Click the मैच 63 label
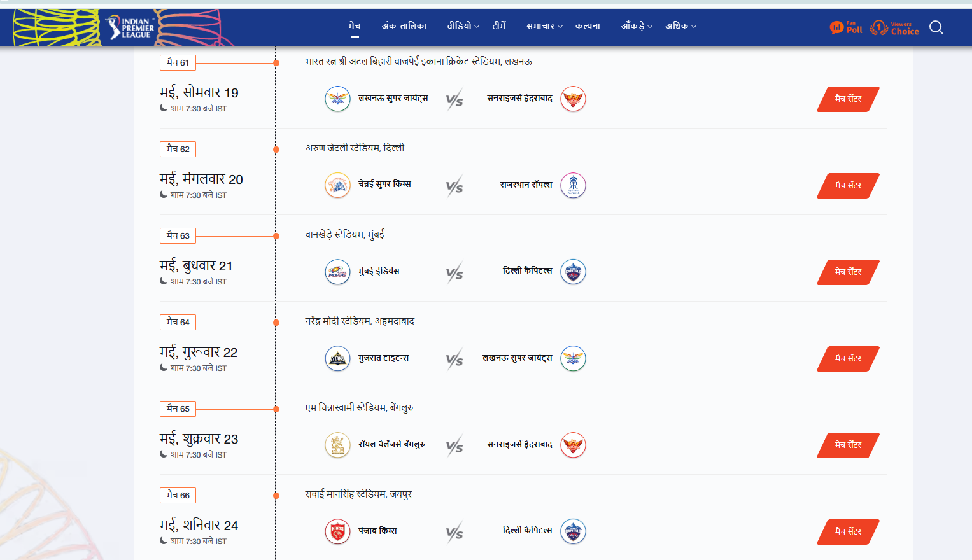Viewport: 972px width, 560px height. pos(178,235)
